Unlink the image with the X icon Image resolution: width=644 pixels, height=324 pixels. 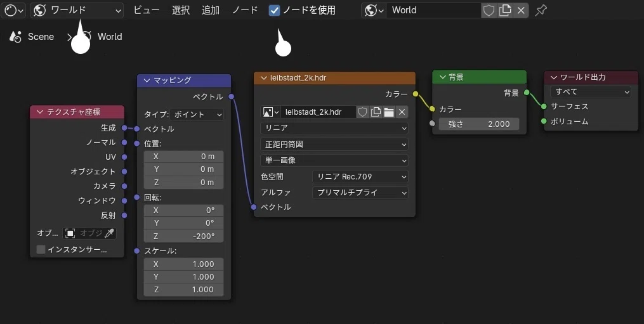point(402,112)
